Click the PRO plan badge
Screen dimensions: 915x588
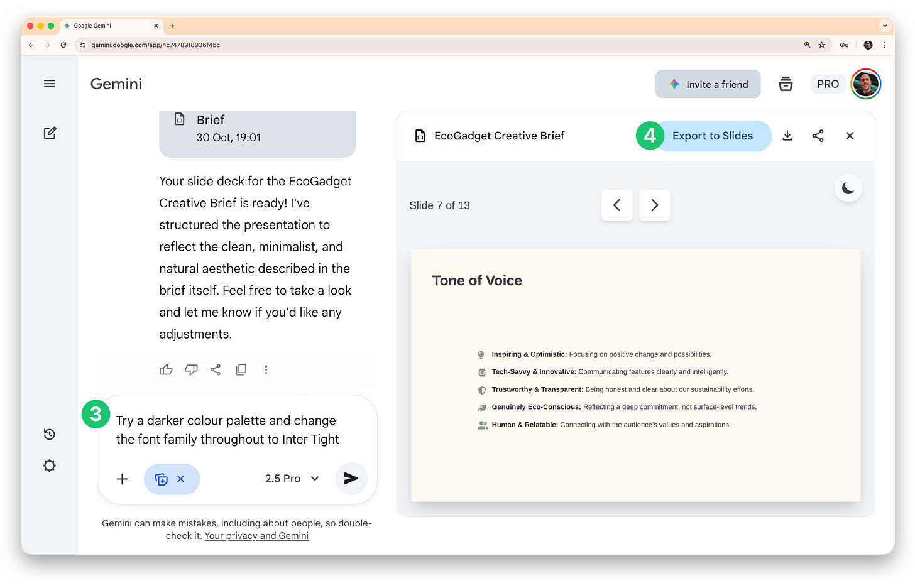828,84
